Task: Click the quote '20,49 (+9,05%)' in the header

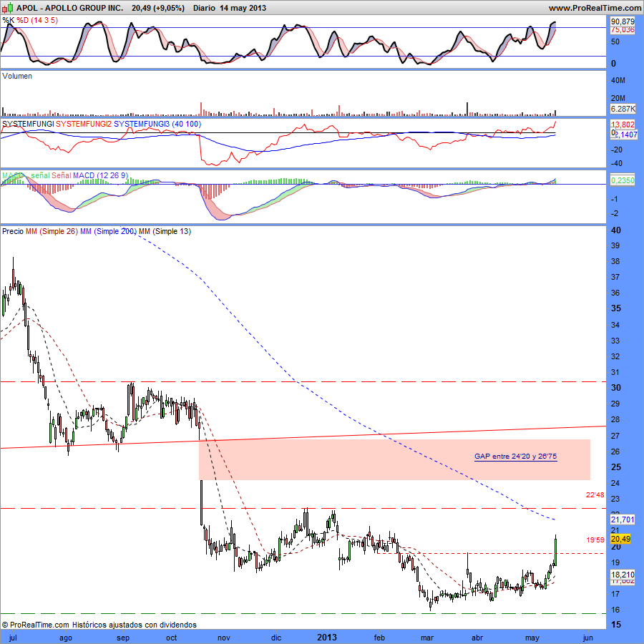Action: (158, 8)
